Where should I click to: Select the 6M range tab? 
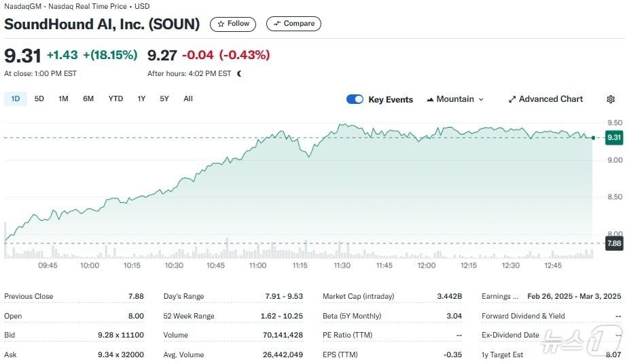(88, 98)
